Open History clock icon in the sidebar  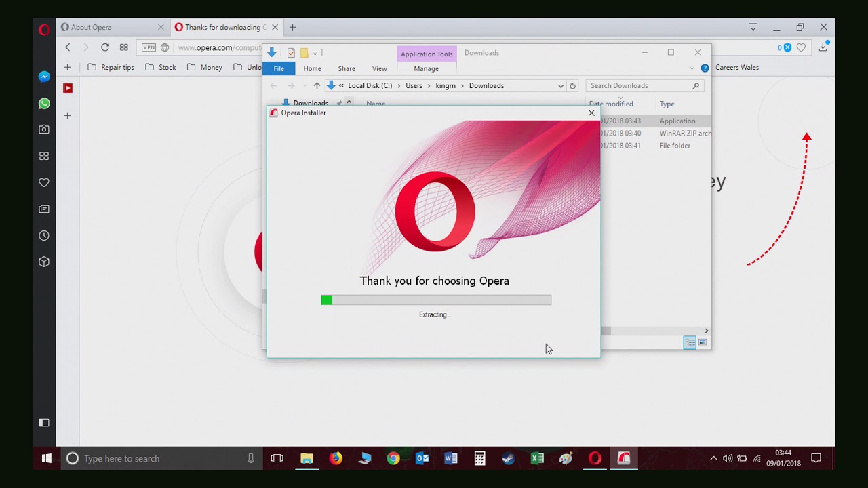(44, 235)
